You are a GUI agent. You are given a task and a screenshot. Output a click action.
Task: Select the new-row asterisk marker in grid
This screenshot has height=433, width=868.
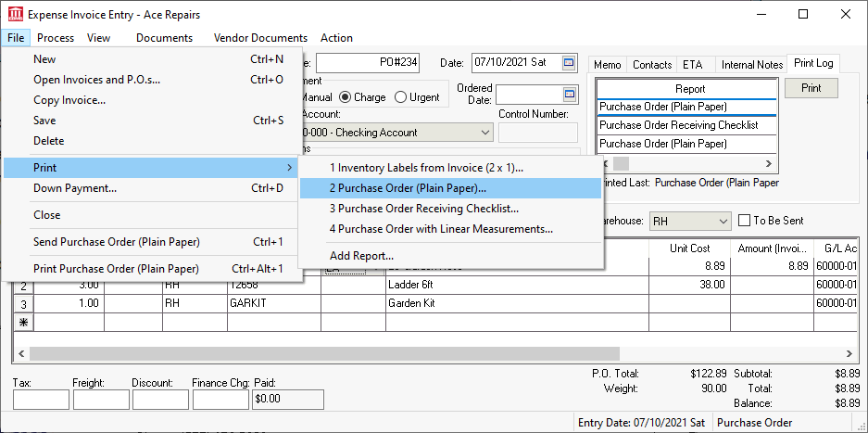[23, 322]
